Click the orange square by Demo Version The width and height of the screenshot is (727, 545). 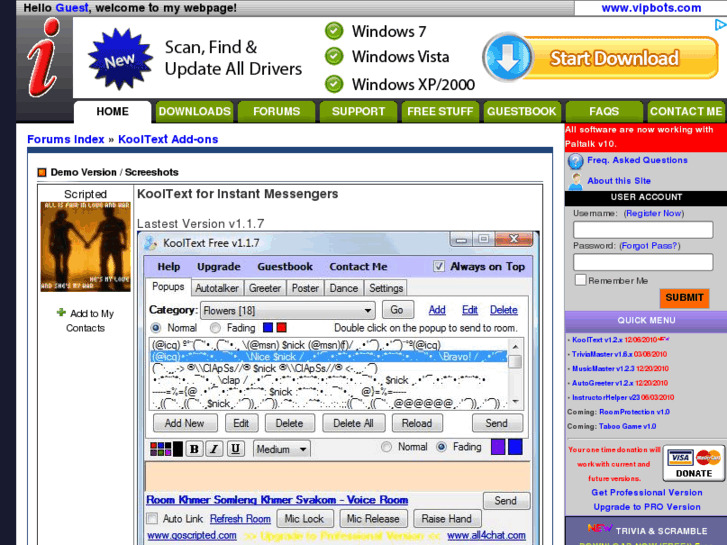[x=42, y=173]
